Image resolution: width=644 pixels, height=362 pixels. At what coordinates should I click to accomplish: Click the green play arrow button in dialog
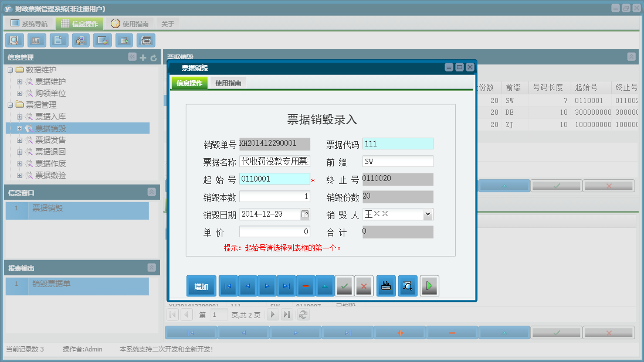pyautogui.click(x=429, y=286)
